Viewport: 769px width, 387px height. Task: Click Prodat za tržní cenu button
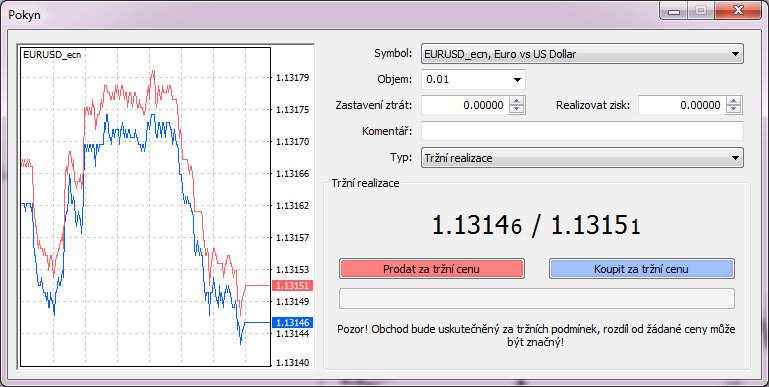click(432, 269)
